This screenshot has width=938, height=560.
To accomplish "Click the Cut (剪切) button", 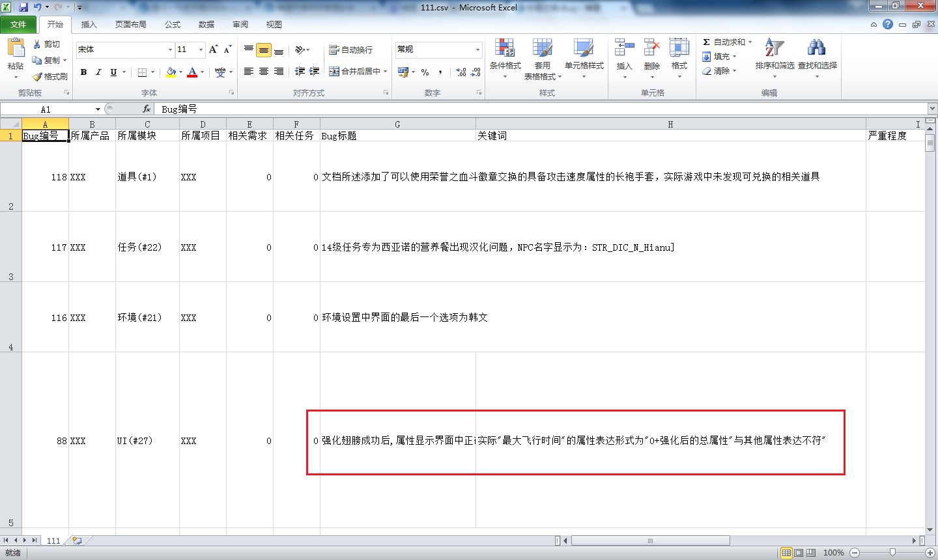I will click(x=47, y=44).
